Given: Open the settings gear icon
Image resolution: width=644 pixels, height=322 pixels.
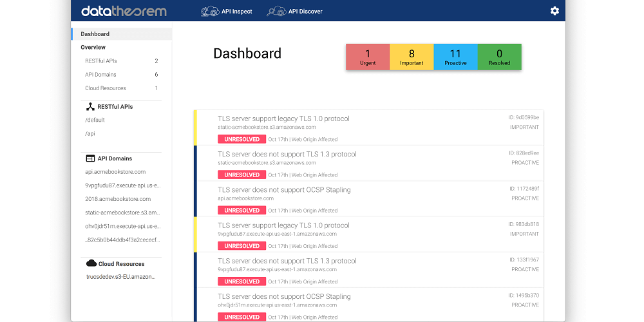Looking at the screenshot, I should pyautogui.click(x=554, y=11).
